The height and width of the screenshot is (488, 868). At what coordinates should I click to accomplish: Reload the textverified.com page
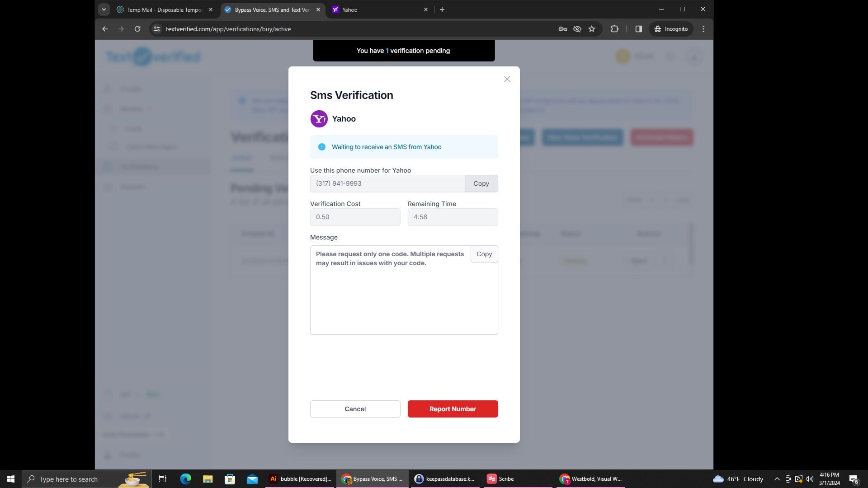tap(137, 28)
